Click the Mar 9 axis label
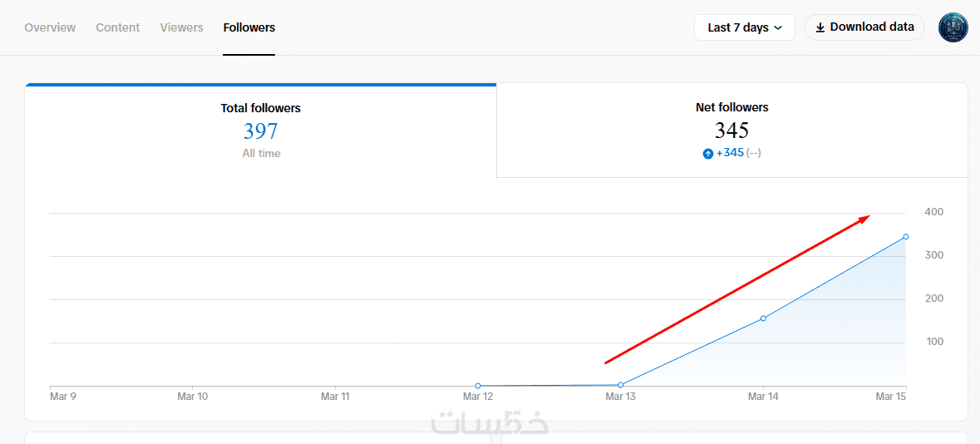The image size is (980, 444). point(63,397)
